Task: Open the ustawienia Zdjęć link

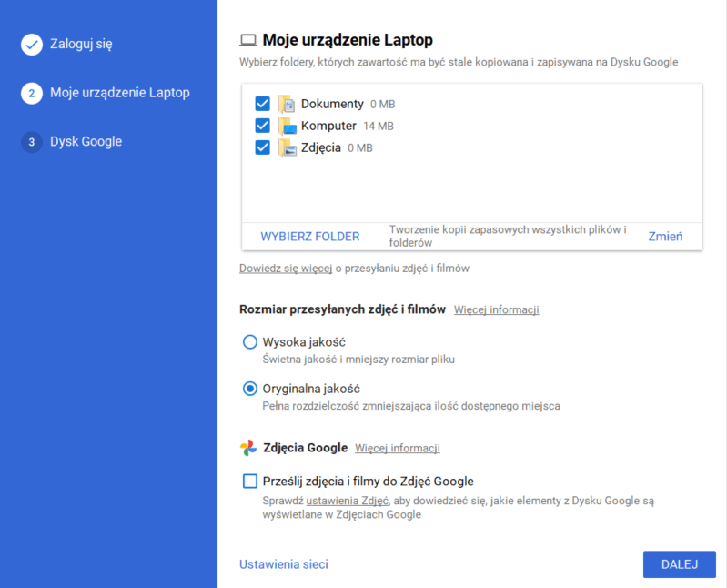Action: coord(348,501)
